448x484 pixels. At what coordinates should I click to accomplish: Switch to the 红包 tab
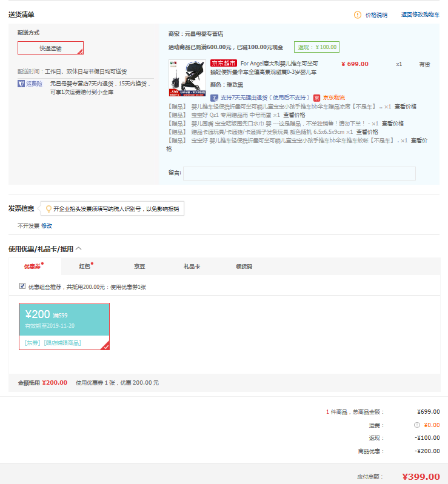84,267
